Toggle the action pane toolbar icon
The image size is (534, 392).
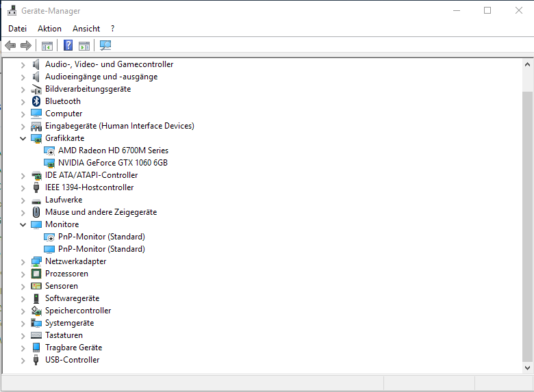pos(84,46)
